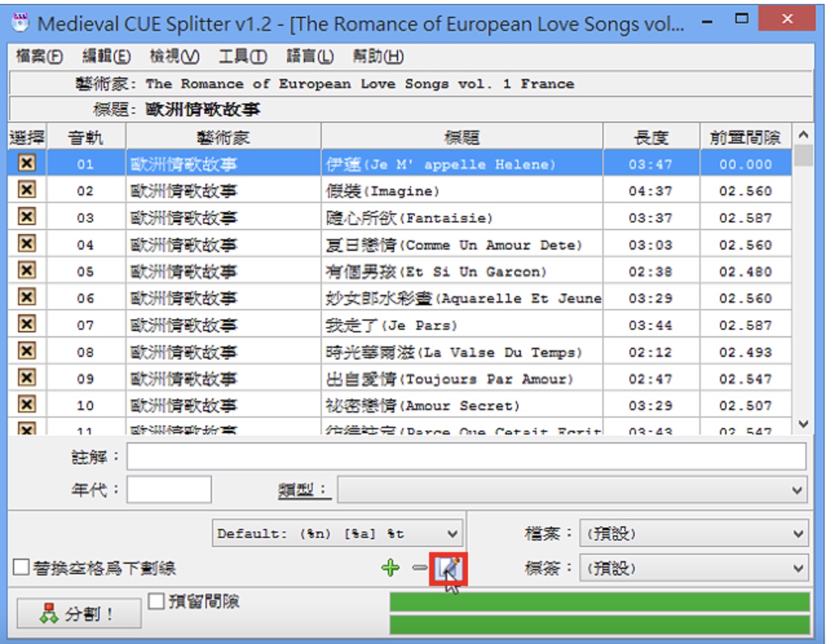Click the 分割！ split button
Image resolution: width=826 pixels, height=644 pixels.
[x=79, y=613]
